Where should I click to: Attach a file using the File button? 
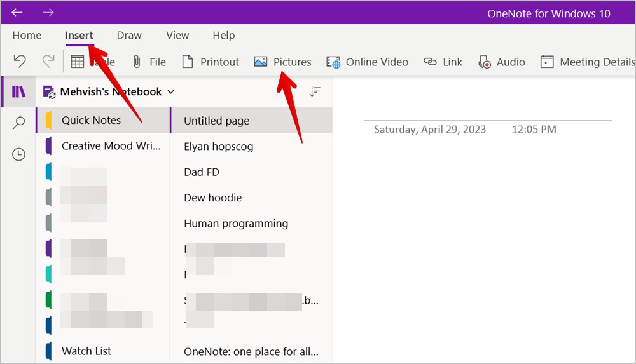(x=149, y=62)
